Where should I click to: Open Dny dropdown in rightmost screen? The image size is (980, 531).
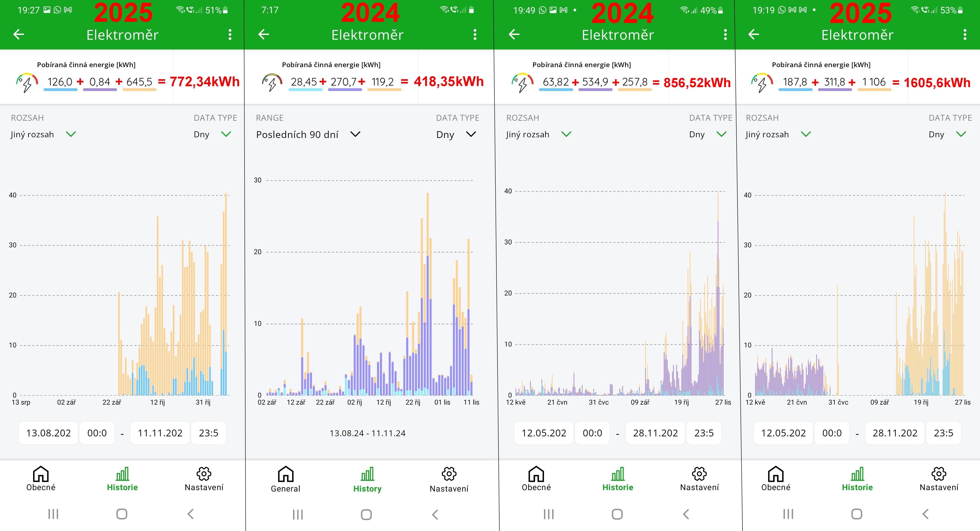coord(947,134)
